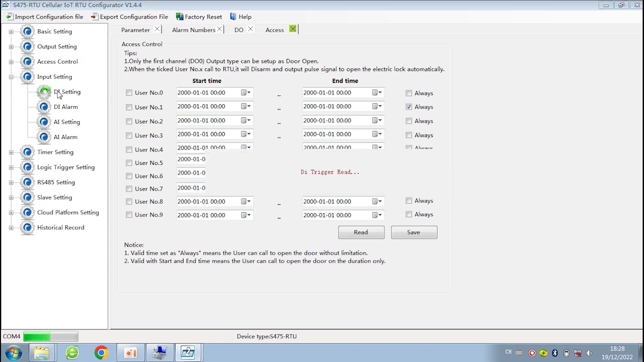This screenshot has height=362, width=644.
Task: Click the Timer Setting gear icon
Action: tap(28, 152)
